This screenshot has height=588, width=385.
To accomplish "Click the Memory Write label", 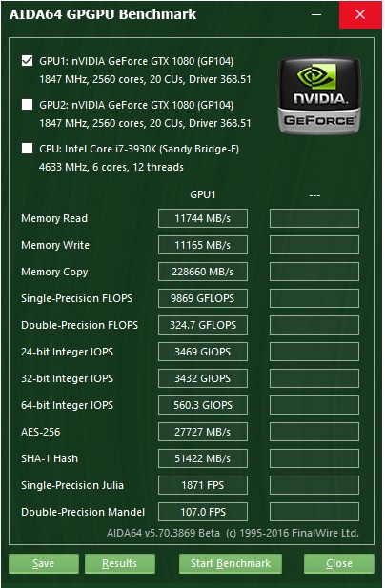I will point(55,245).
